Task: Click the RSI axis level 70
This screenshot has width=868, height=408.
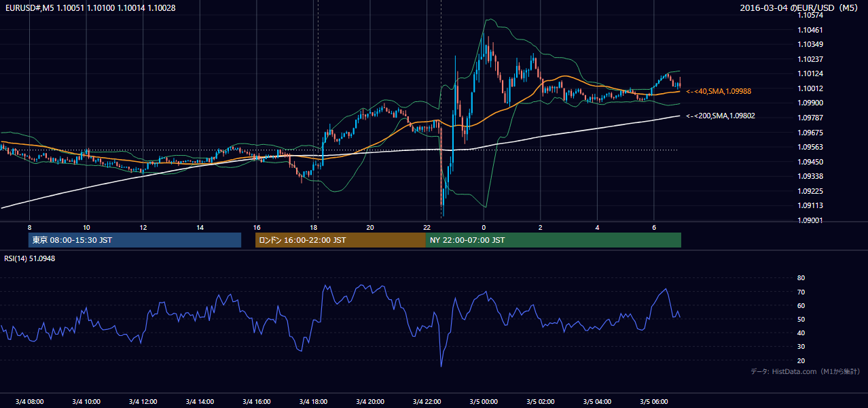Action: pos(801,292)
